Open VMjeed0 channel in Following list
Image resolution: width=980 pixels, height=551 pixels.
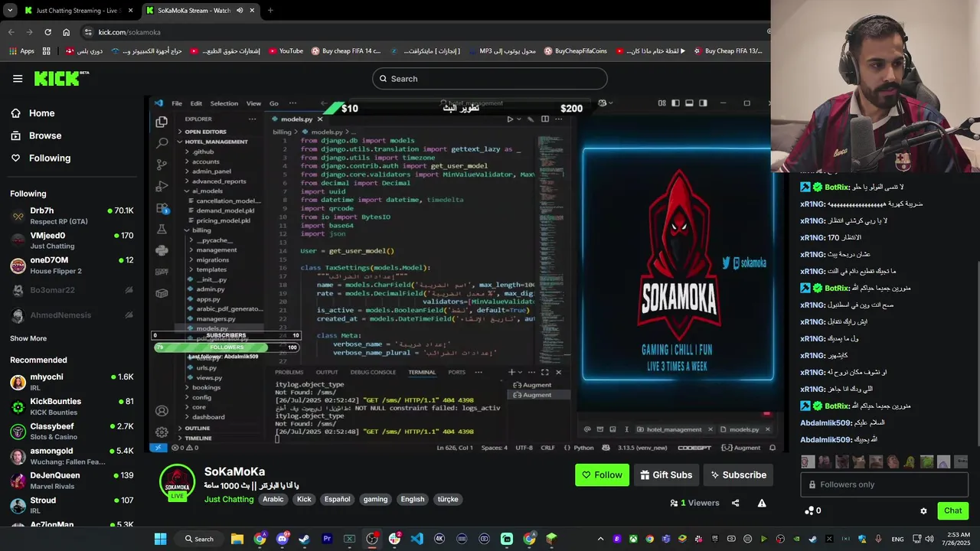tap(72, 241)
